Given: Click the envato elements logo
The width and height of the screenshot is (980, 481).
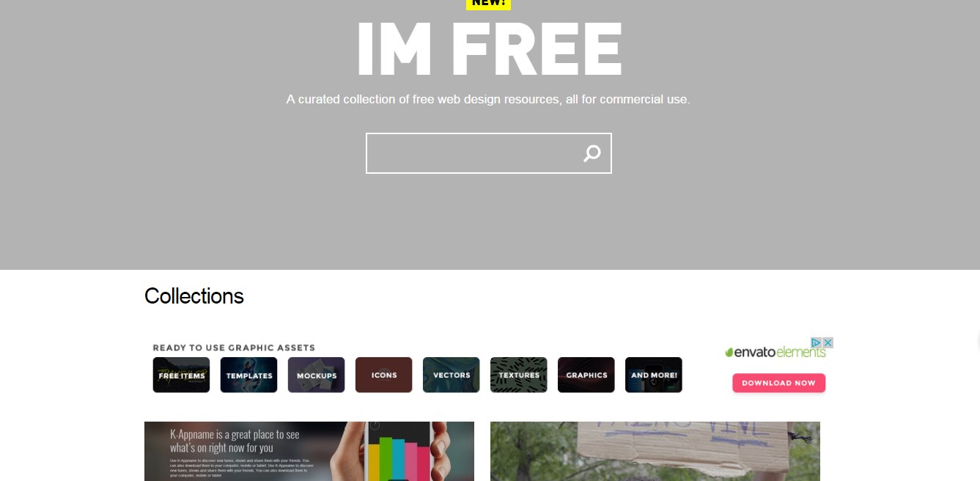Looking at the screenshot, I should 775,352.
